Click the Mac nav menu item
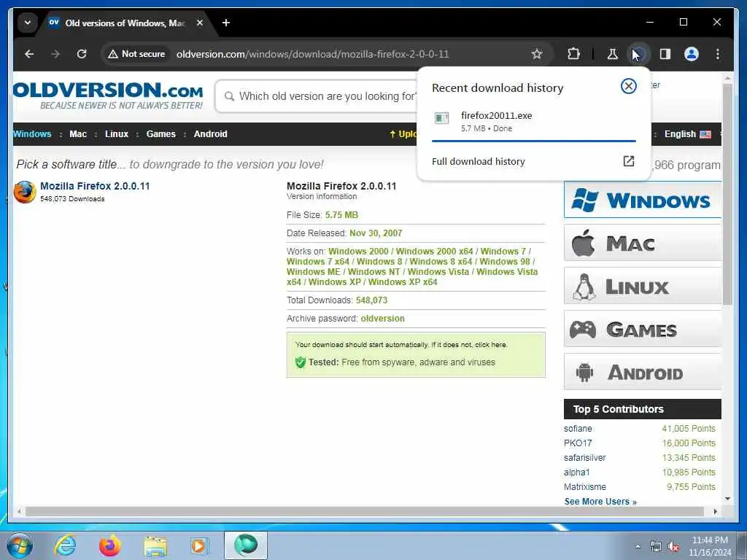The height and width of the screenshot is (560, 747). 78,134
